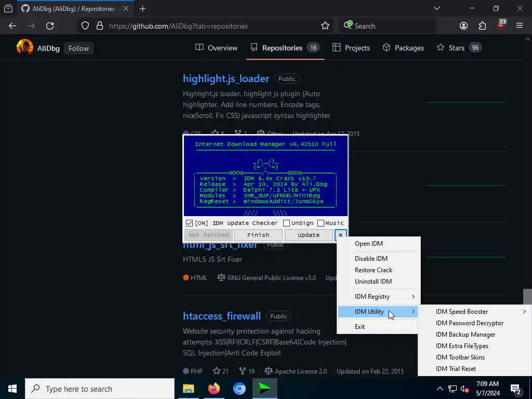Click the list all tabs chevron
532x399 pixels.
click(436, 8)
